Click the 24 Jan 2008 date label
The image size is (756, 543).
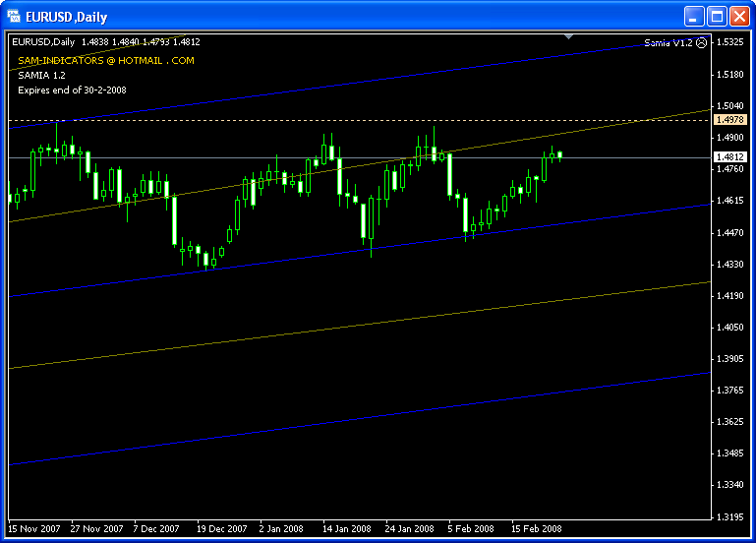coord(409,529)
